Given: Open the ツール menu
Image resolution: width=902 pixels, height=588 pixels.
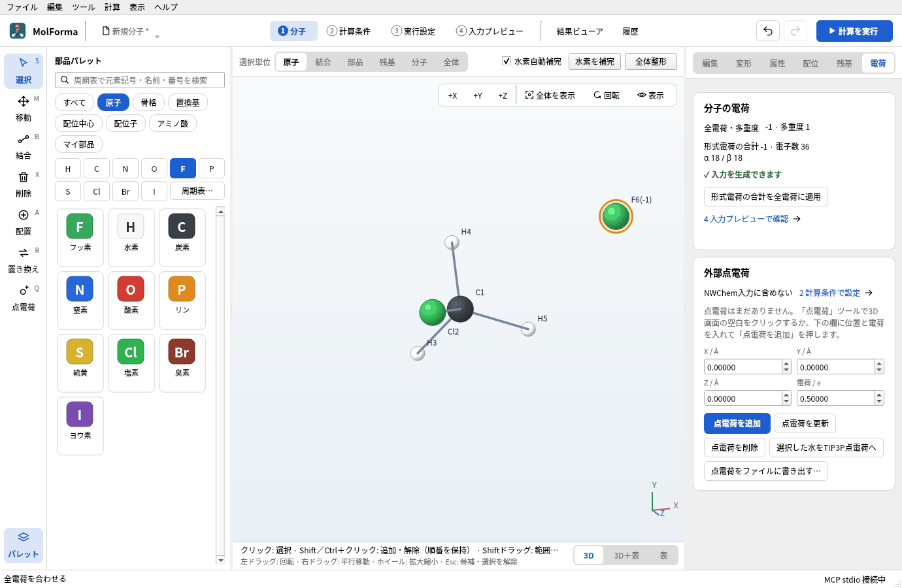Looking at the screenshot, I should point(83,7).
